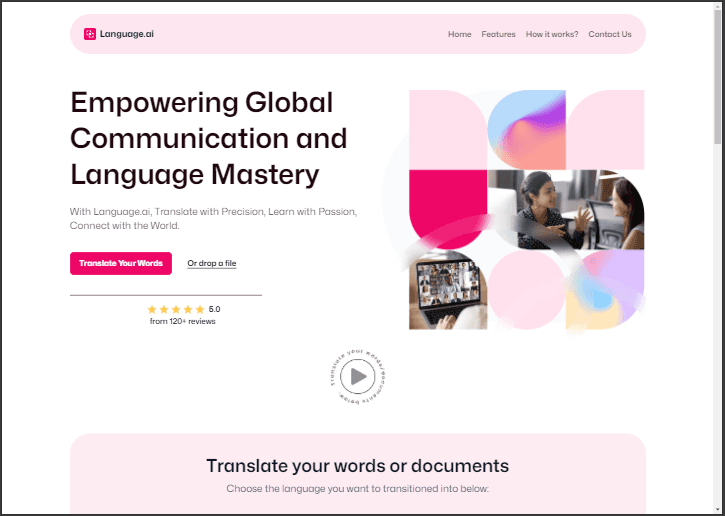Click the Choose the language subtitle text
This screenshot has width=725, height=516.
(x=357, y=489)
